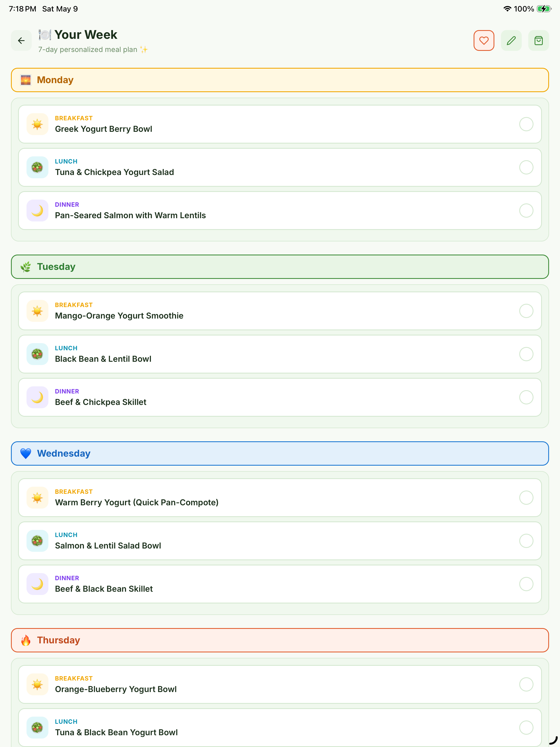Image resolution: width=560 pixels, height=747 pixels.
Task: Tap the salad icon for Black Bean & Lentil Bowl
Action: click(37, 354)
